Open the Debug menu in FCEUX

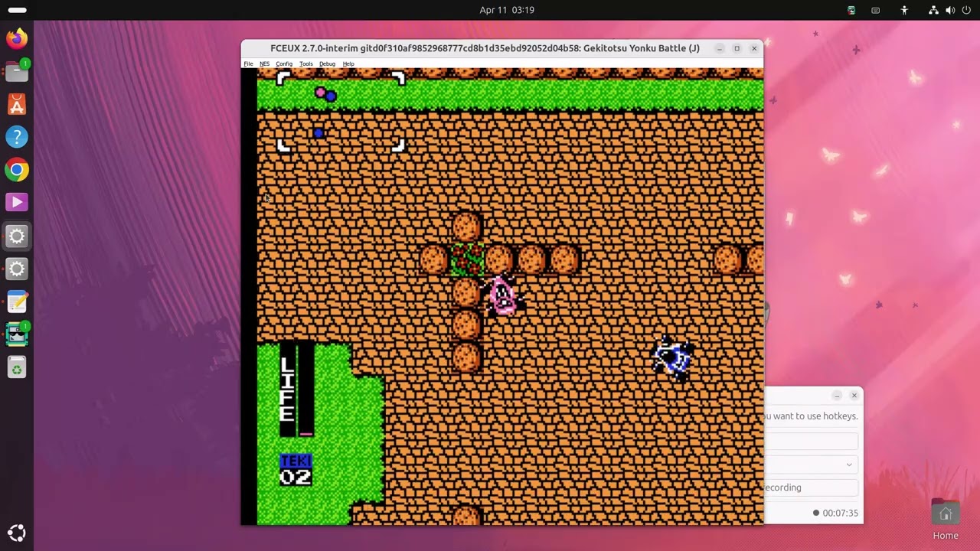(327, 64)
